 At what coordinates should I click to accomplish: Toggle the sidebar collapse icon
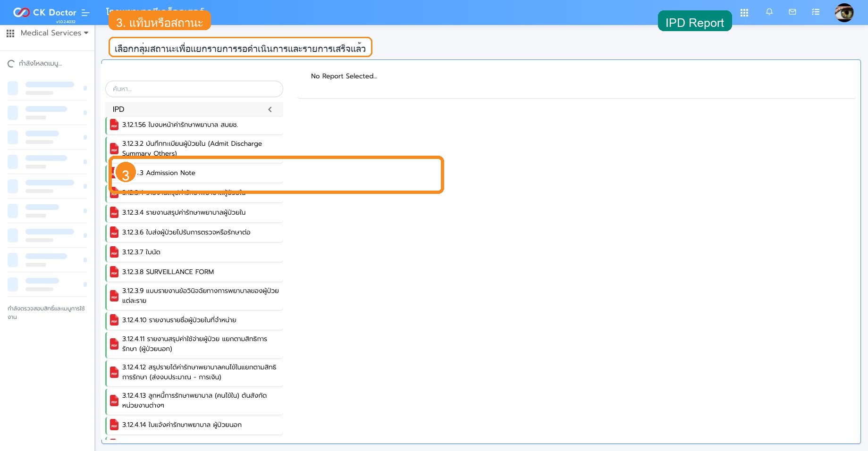pos(85,13)
